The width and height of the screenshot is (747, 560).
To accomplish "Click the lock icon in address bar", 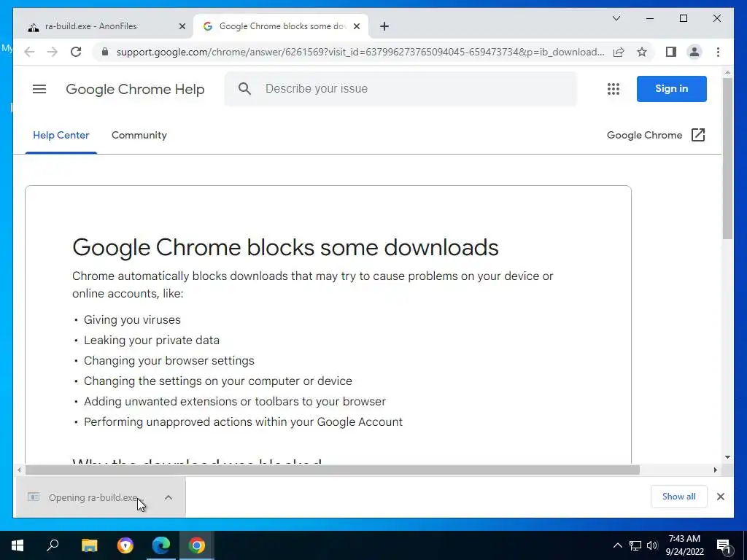I will 105,52.
